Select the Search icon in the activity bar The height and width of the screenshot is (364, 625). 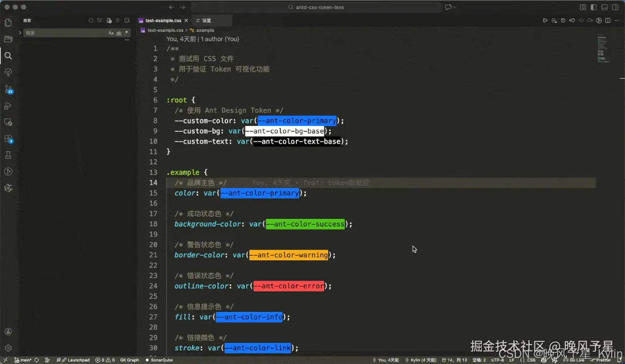tap(8, 56)
